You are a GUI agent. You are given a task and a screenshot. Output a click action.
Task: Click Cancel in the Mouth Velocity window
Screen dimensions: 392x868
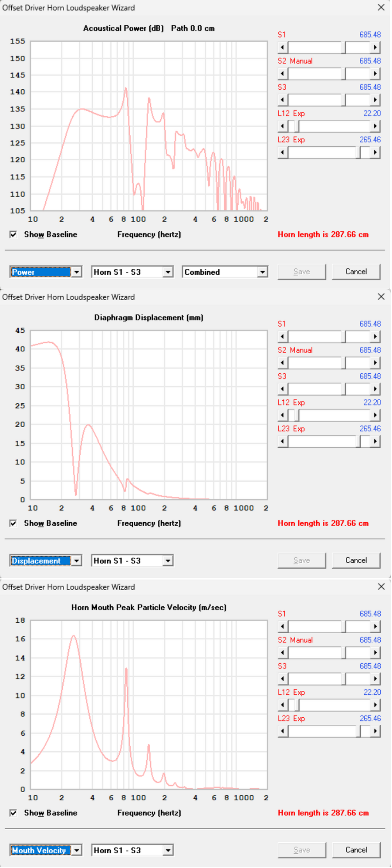point(356,850)
